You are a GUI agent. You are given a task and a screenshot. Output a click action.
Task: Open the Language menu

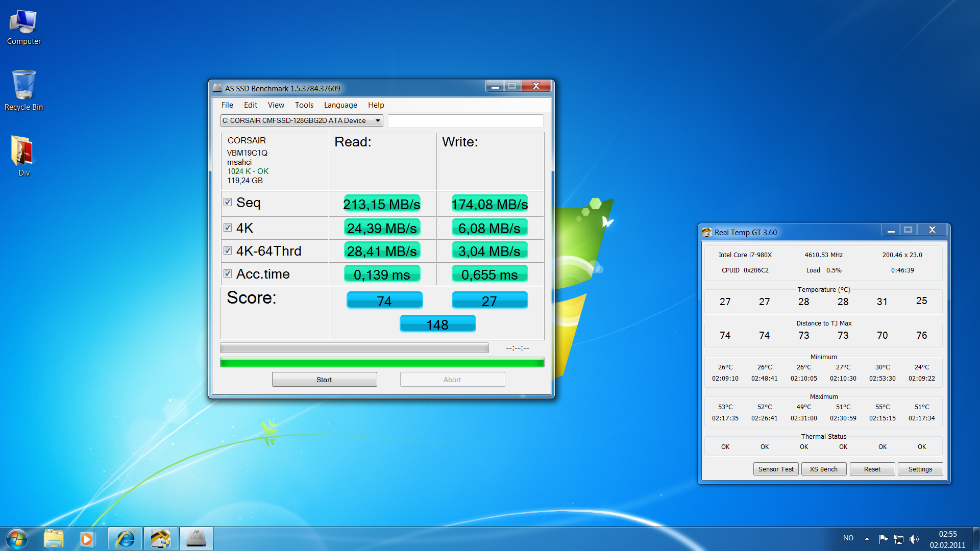(340, 105)
